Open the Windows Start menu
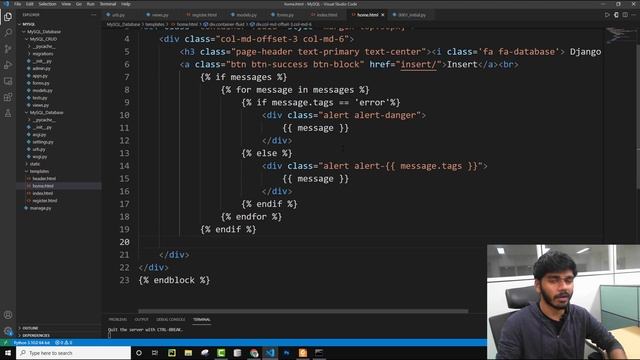This screenshot has height=360, width=640. (x=8, y=353)
